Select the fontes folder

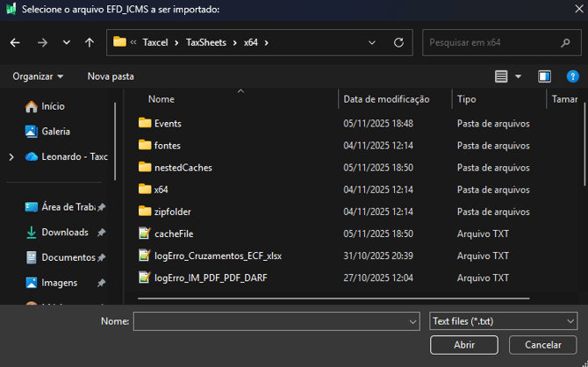pos(160,146)
